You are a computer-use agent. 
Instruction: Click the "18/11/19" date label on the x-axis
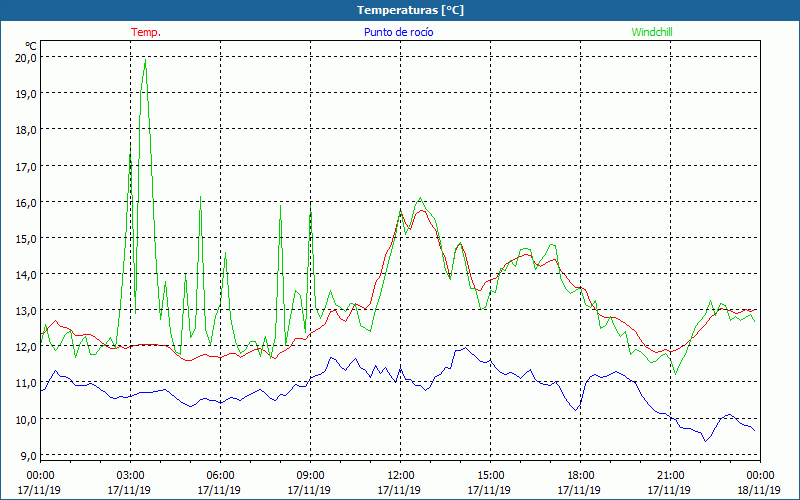759,490
